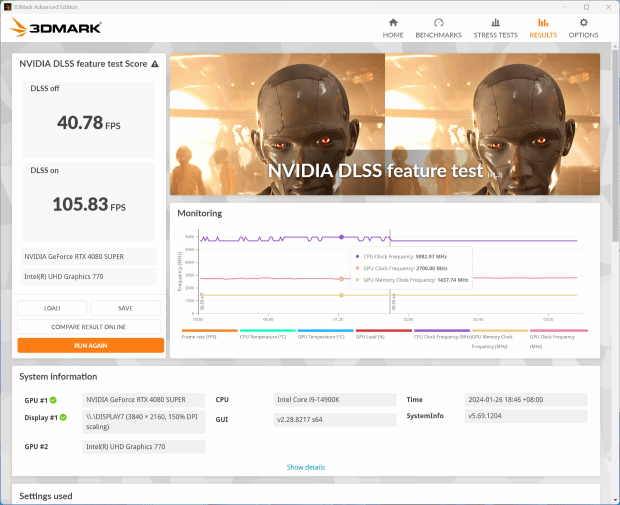
Task: Click the CPU value Intel Core i9-14900K
Action: click(335, 400)
